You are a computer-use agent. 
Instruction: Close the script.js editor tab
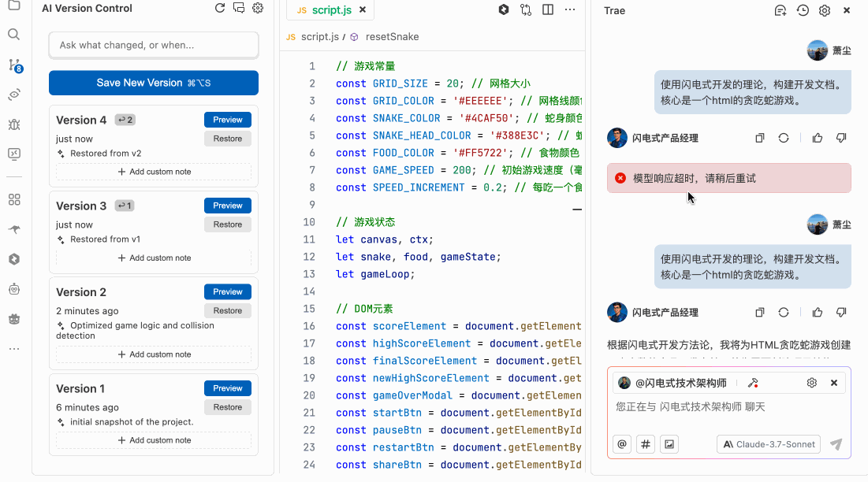pyautogui.click(x=363, y=10)
